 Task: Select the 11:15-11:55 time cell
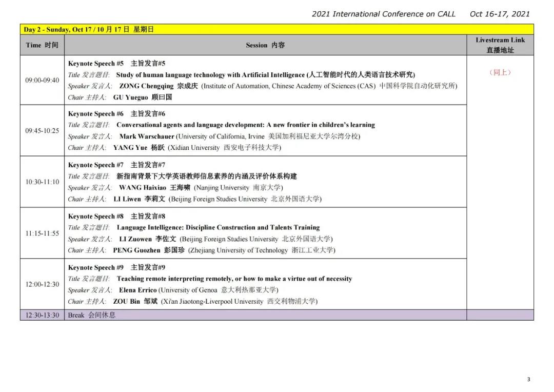(x=42, y=233)
